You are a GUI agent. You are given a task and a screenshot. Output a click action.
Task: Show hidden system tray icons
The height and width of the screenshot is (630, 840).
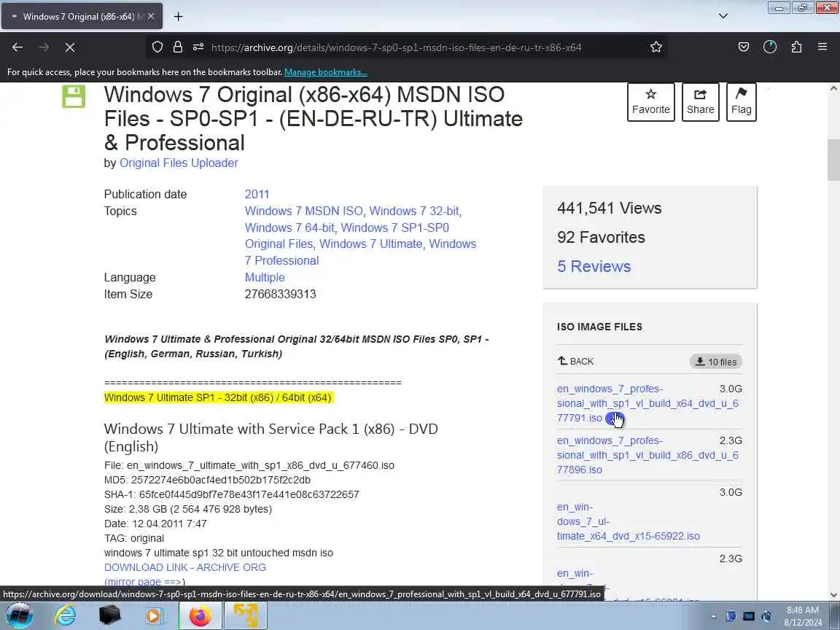(713, 617)
